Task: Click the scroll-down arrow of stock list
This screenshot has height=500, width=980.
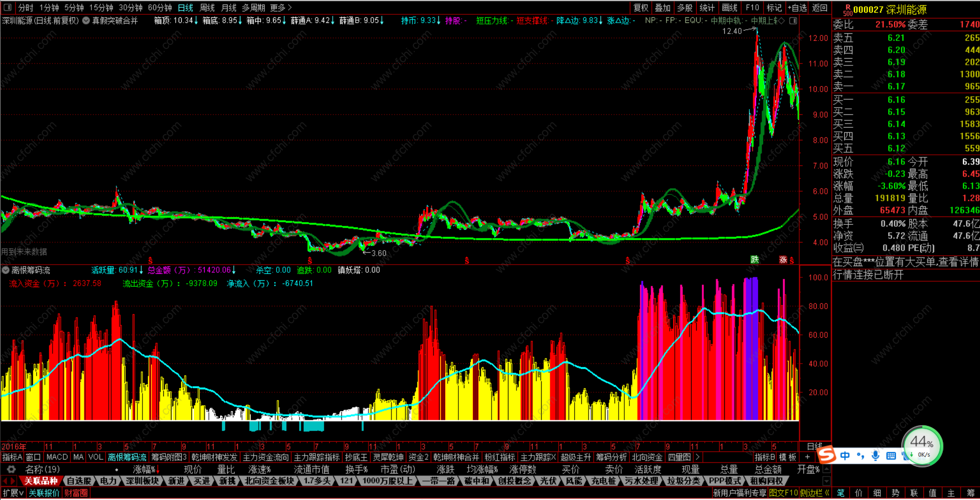Action: click(827, 481)
